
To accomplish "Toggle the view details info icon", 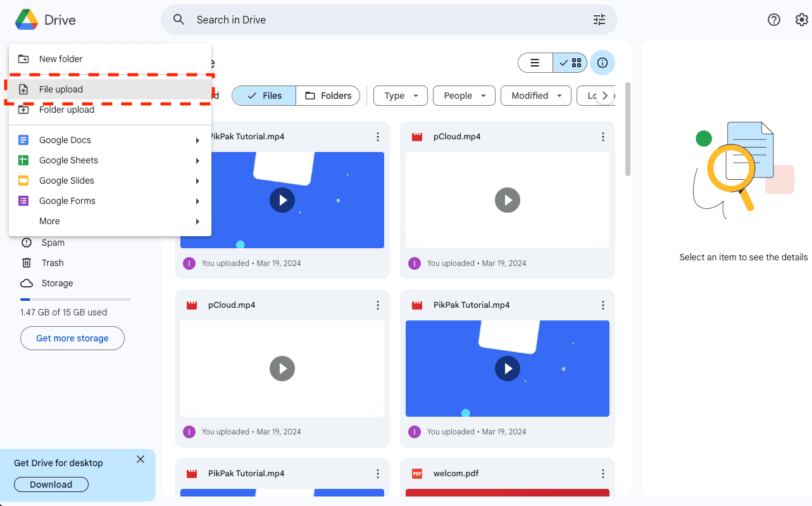I will (603, 63).
